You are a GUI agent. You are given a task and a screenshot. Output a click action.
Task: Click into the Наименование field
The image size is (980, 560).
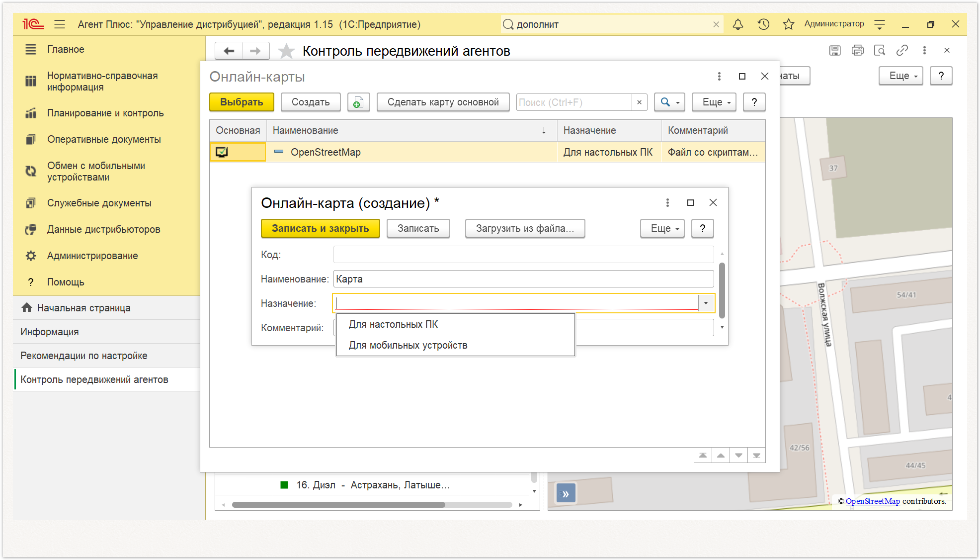523,279
